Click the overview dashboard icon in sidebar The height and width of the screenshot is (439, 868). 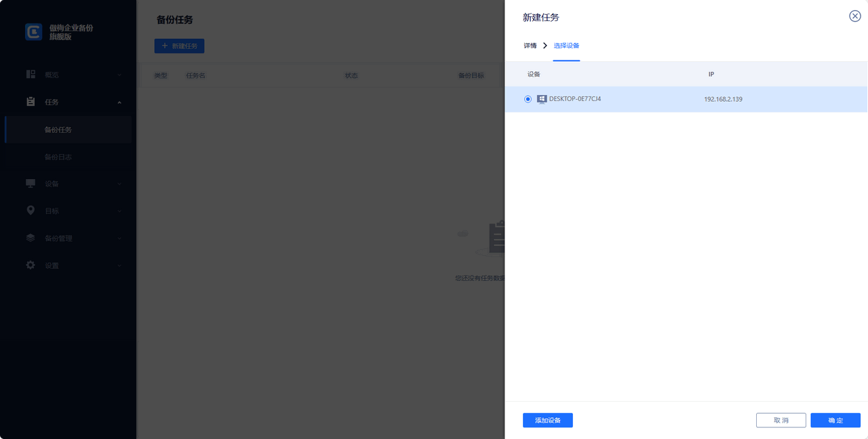pos(31,75)
